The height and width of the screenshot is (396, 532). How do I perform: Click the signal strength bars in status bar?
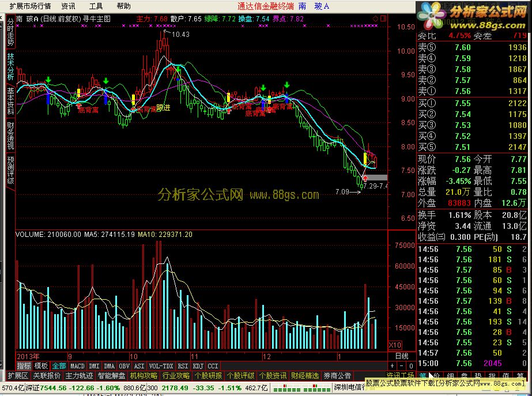(301, 388)
